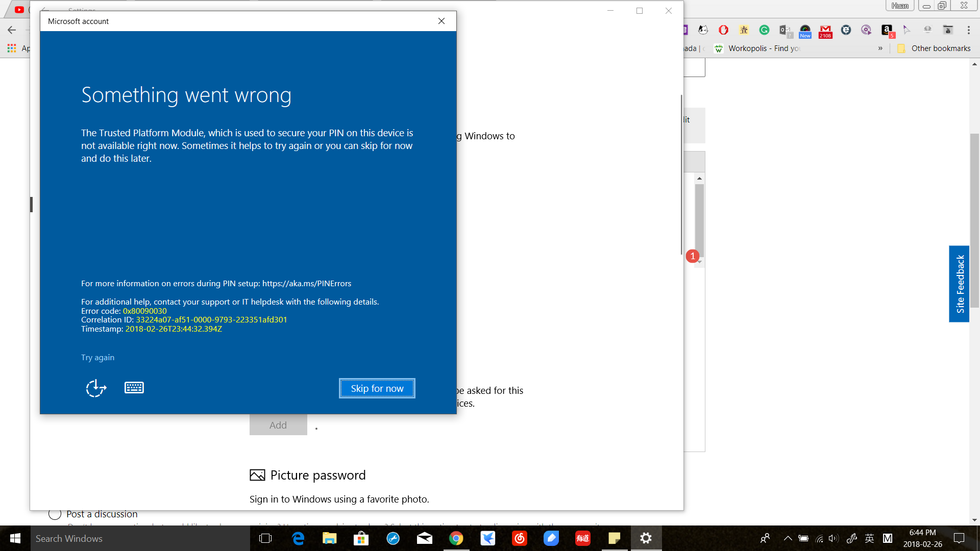This screenshot has height=551, width=980.
Task: Click the Amazon Assistant extension icon
Action: (887, 31)
